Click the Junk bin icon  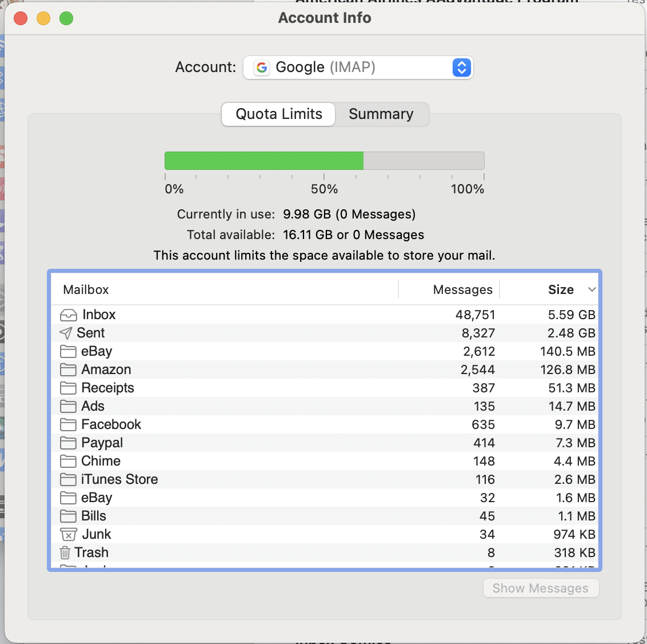[69, 535]
